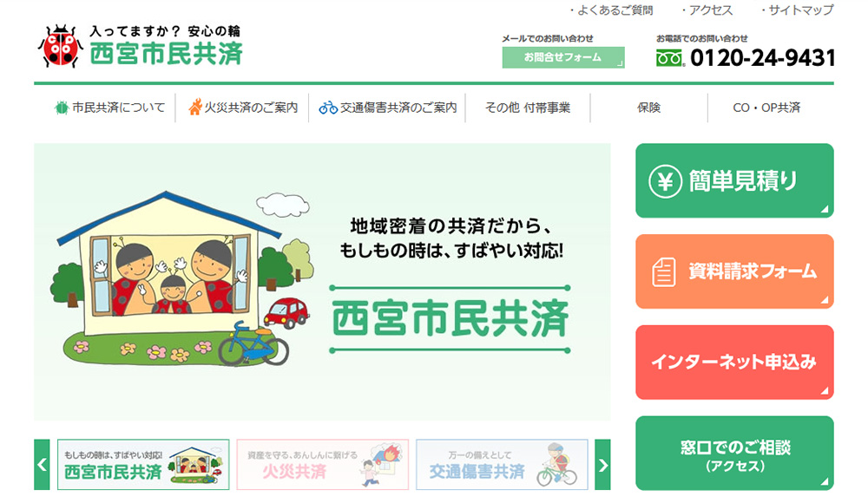Click the お問合せフォーム button

pyautogui.click(x=563, y=57)
